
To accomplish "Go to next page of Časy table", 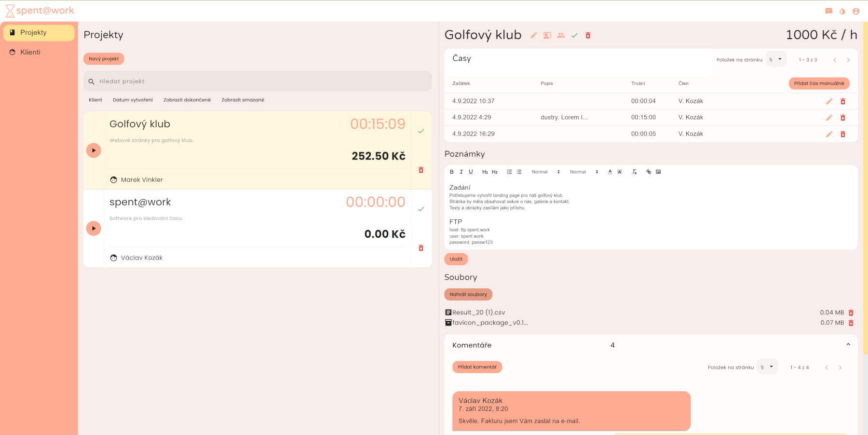I will point(848,60).
